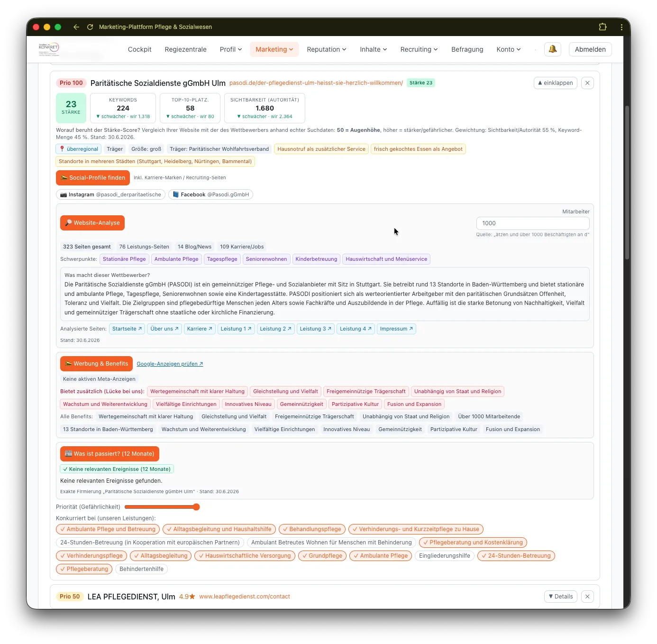Image resolution: width=657 pixels, height=644 pixels.
Task: Toggle Pflegeberatung und Kostenklärung chip
Action: click(473, 543)
